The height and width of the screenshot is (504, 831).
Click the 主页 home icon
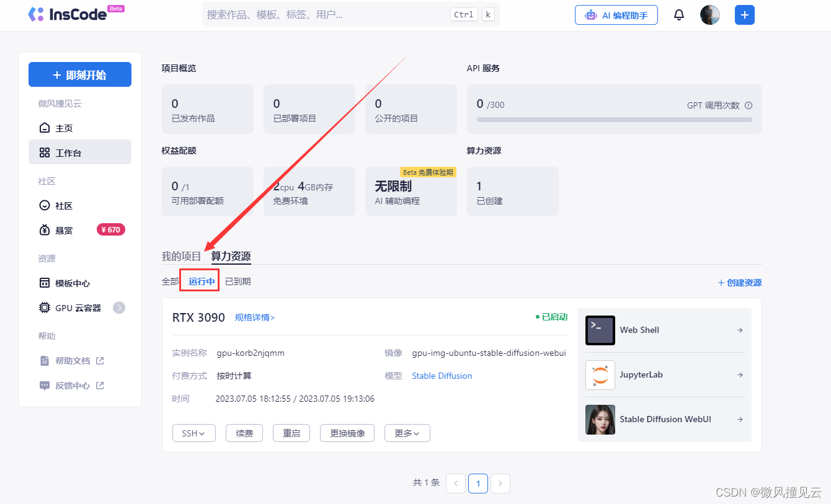coord(44,128)
